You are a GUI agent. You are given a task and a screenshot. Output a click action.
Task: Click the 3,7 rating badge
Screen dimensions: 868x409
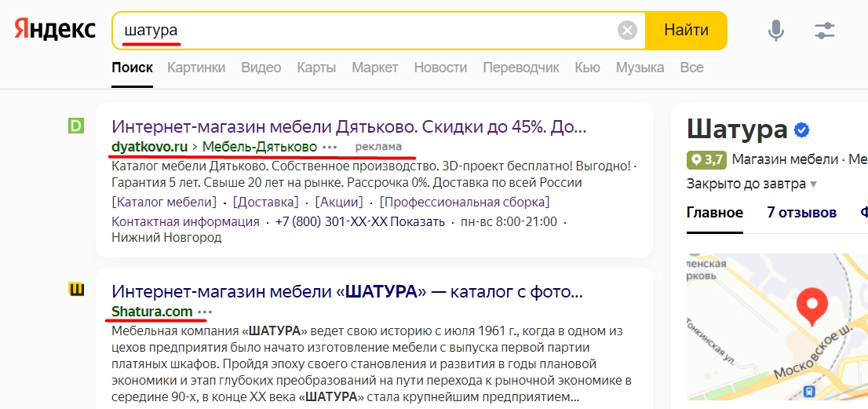[x=707, y=160]
